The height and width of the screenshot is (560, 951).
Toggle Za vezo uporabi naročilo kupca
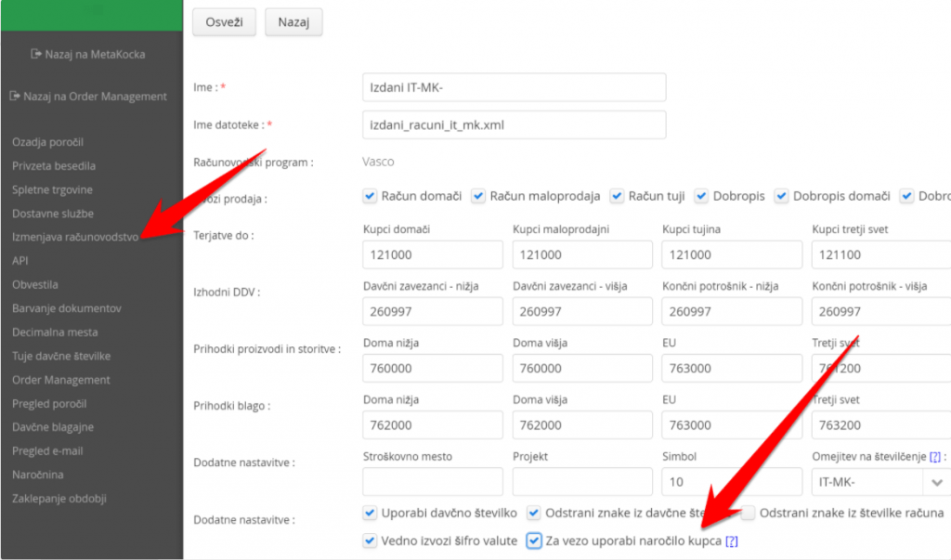pos(534,540)
